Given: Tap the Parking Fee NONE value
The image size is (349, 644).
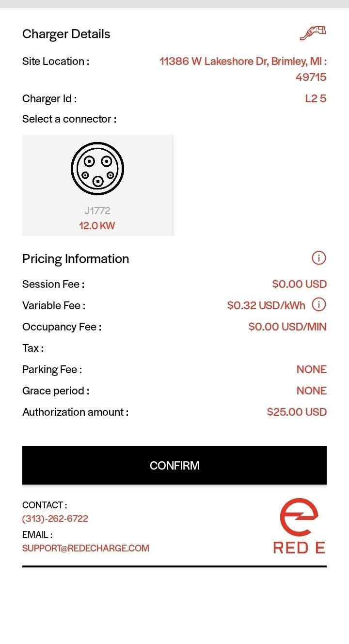Looking at the screenshot, I should [312, 369].
